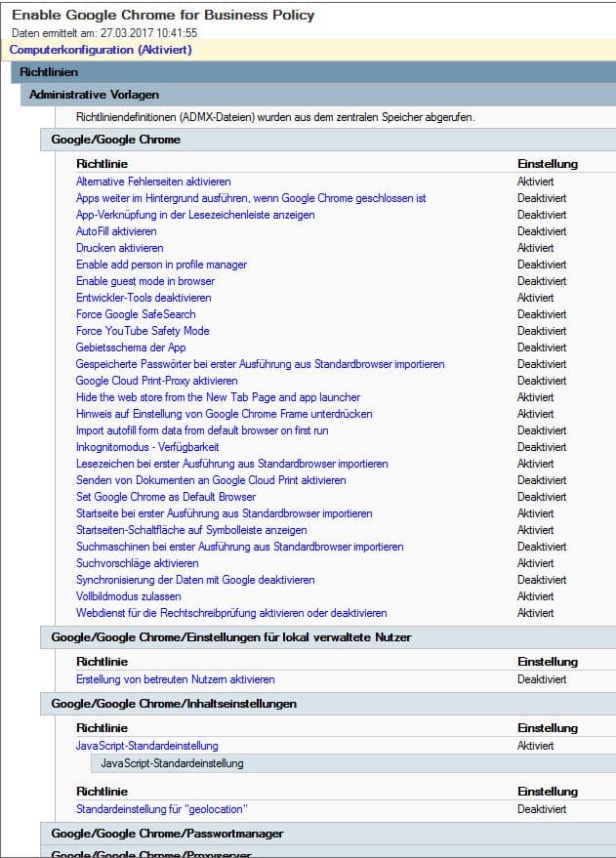The width and height of the screenshot is (616, 858).
Task: Click the Vollbildmodus zulassen policy link
Action: pyautogui.click(x=129, y=596)
